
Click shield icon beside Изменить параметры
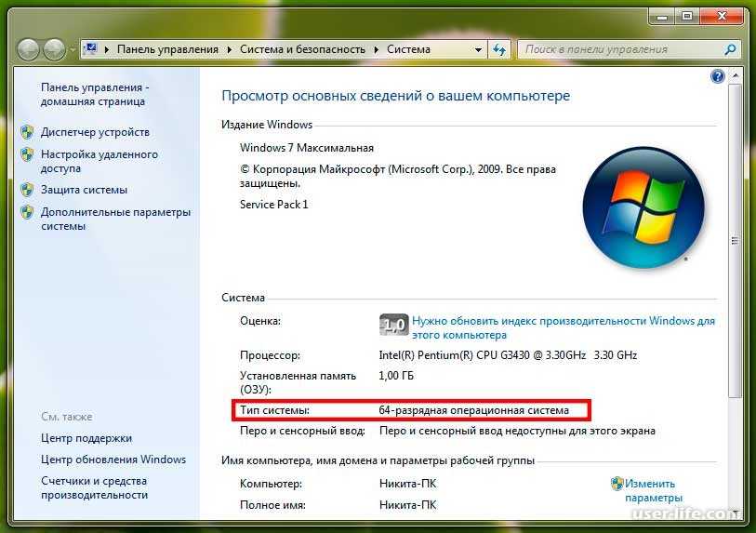coord(617,484)
